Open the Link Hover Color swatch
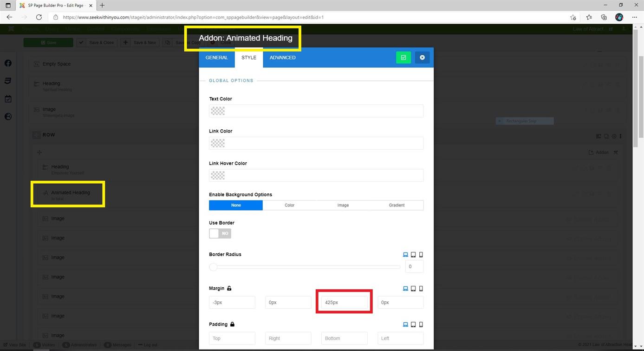The width and height of the screenshot is (644, 351). pos(218,175)
